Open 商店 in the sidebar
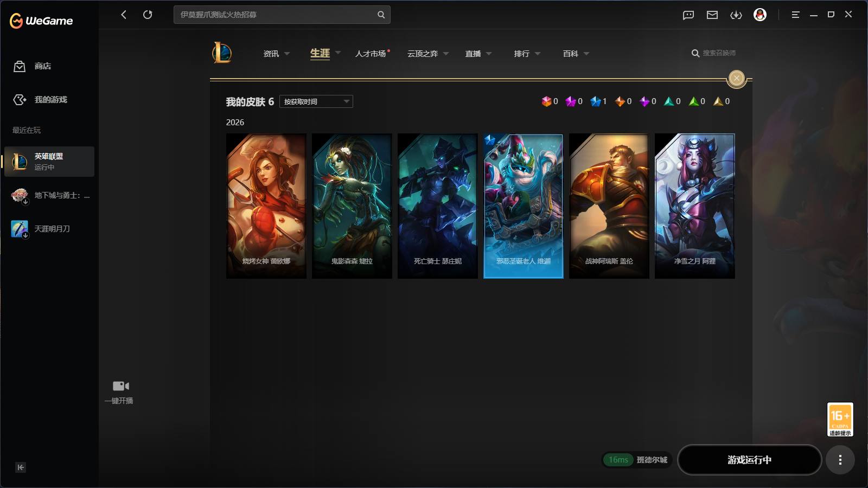 (43, 66)
